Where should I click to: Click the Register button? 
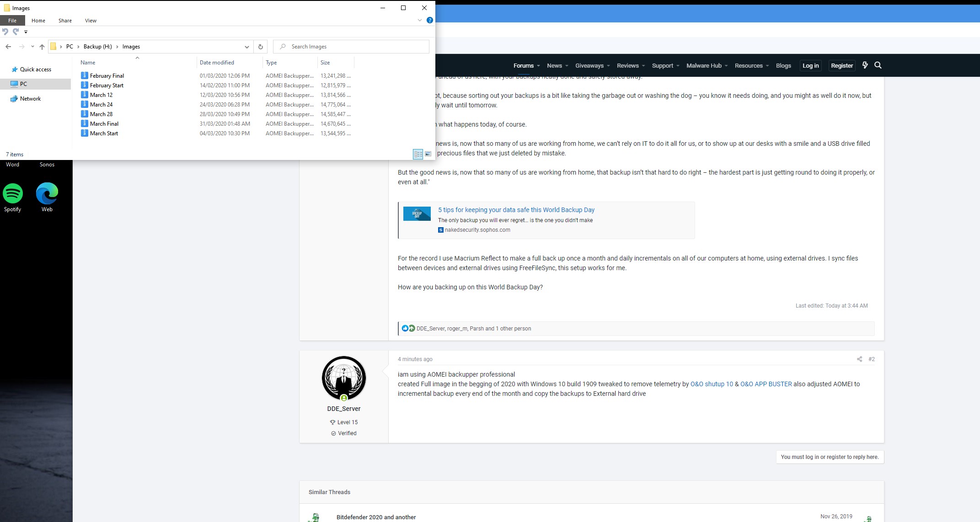841,65
